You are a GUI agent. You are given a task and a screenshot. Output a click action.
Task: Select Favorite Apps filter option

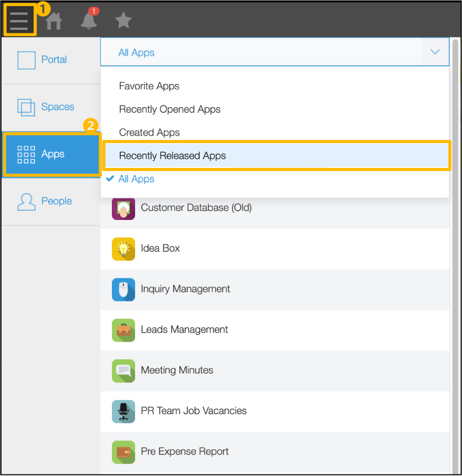coord(150,86)
